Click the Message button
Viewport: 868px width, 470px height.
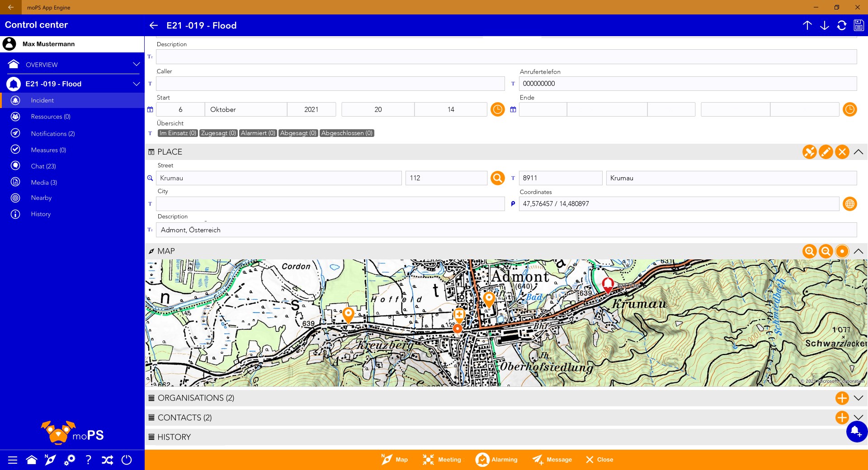tap(552, 460)
